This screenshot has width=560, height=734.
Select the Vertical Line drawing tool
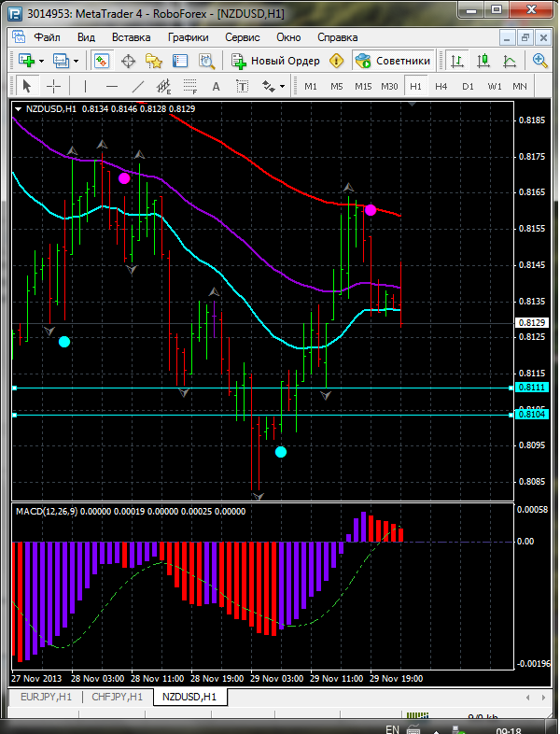85,86
